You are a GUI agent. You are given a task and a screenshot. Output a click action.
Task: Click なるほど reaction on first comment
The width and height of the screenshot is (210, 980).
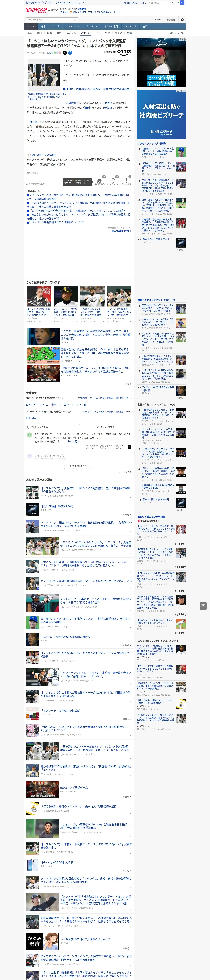(x=102, y=447)
